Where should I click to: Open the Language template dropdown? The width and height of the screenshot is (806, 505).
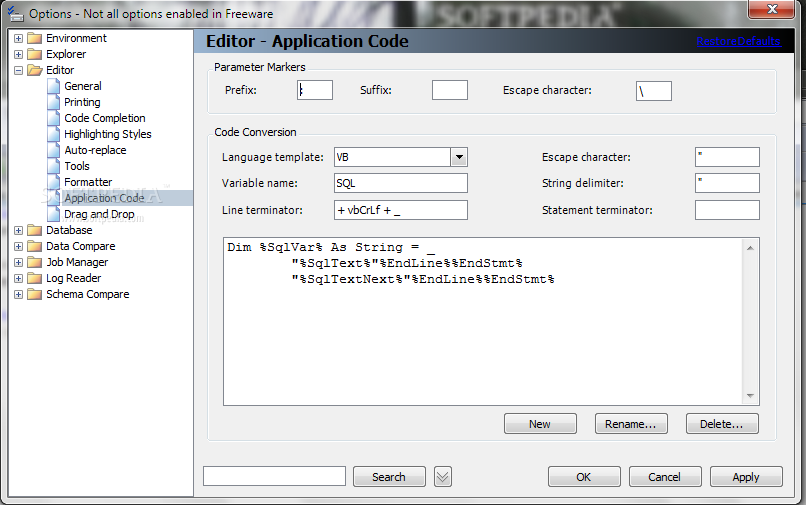459,157
